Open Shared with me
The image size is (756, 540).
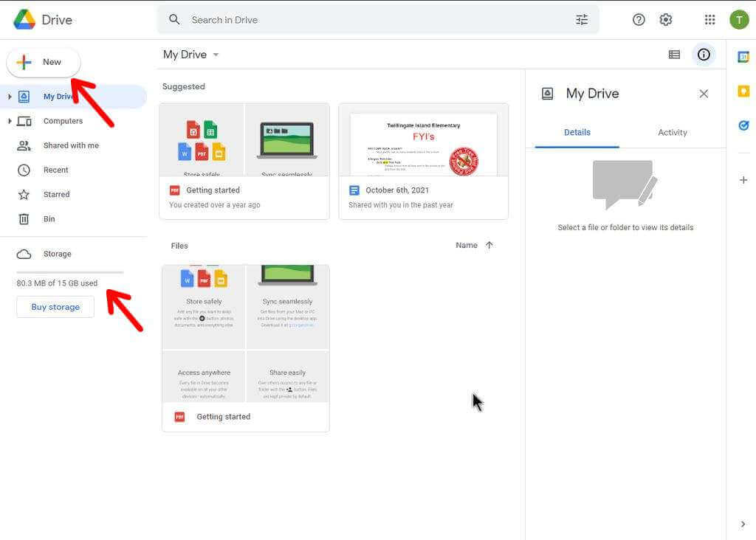click(x=73, y=145)
